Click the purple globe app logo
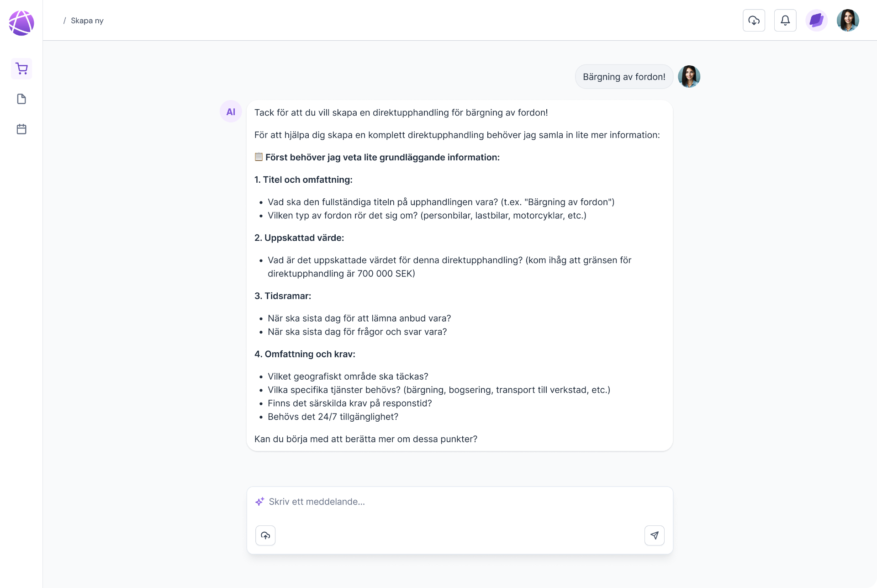Image resolution: width=877 pixels, height=588 pixels. 21,23
